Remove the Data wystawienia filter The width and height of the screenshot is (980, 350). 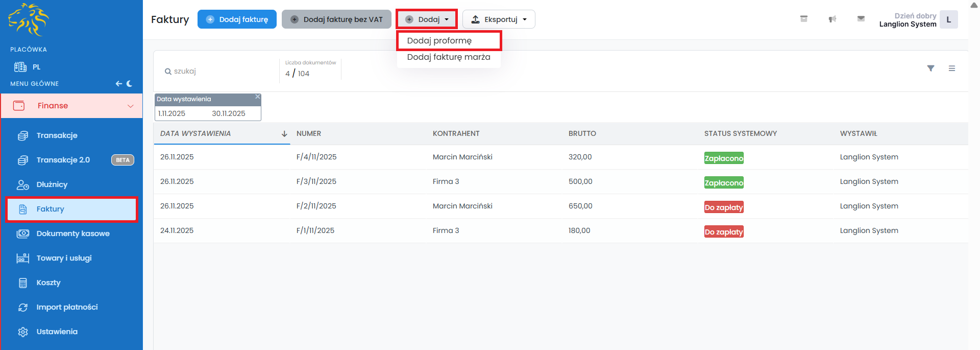pos(258,97)
